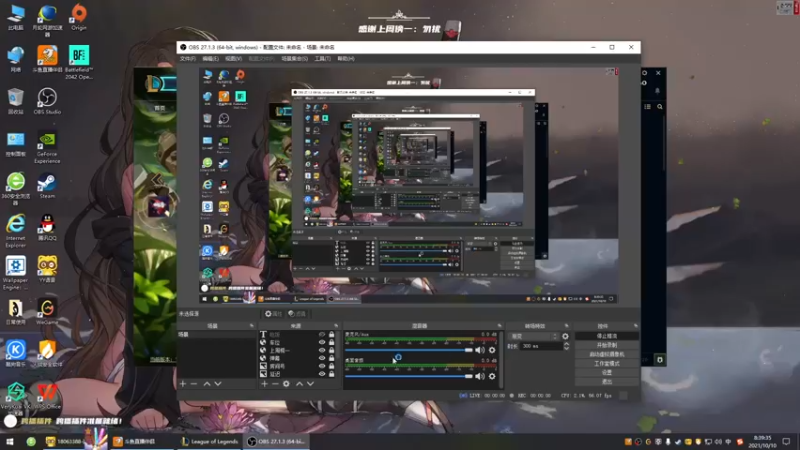Open the 视图(V) menu in OBS
Image resolution: width=800 pixels, height=450 pixels.
click(233, 59)
